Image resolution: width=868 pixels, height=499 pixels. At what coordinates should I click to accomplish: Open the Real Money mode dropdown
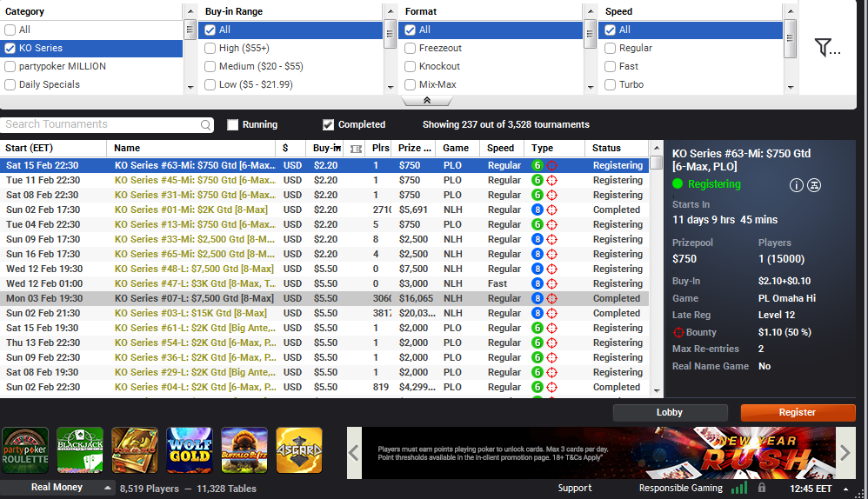[57, 488]
